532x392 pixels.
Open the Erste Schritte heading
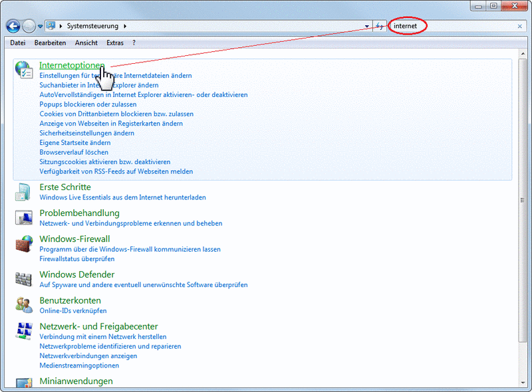point(65,187)
